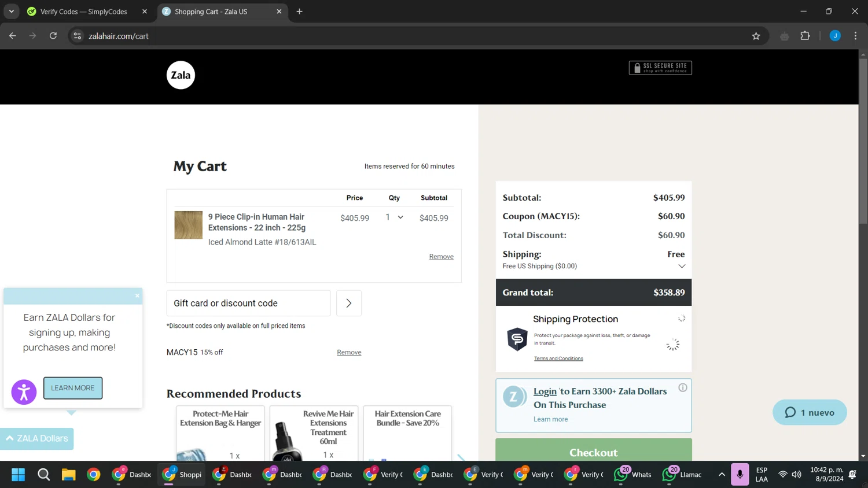Close the Verify Codes — SimplyCodes tab
The width and height of the screenshot is (868, 488).
pyautogui.click(x=145, y=12)
